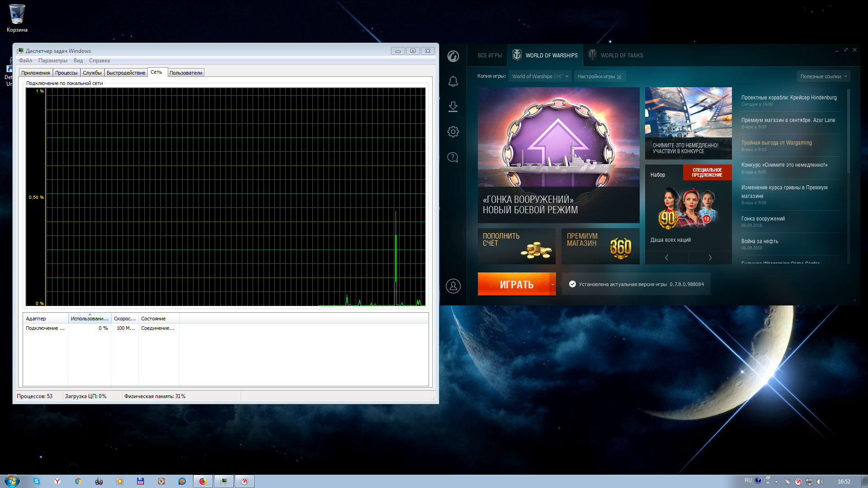Show hidden tray icons arrow
The width and height of the screenshot is (868, 488).
pyautogui.click(x=777, y=482)
